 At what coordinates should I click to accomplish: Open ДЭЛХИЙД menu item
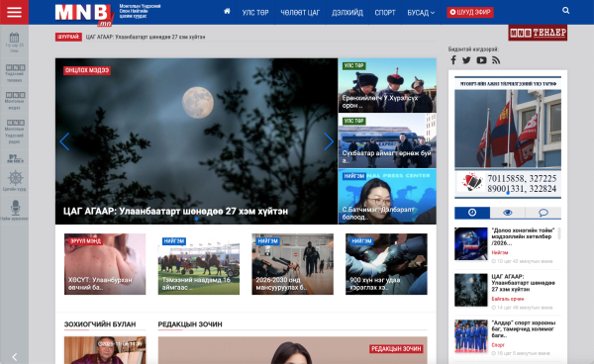(x=347, y=13)
